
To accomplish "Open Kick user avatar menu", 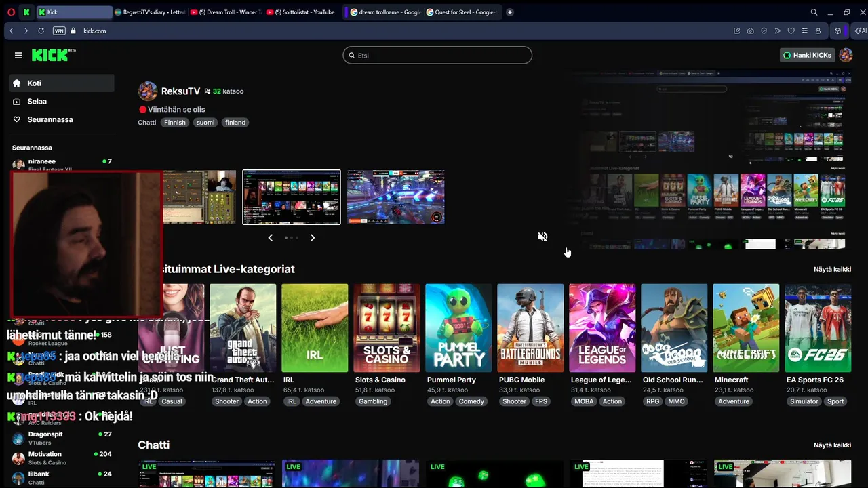I will (x=846, y=55).
